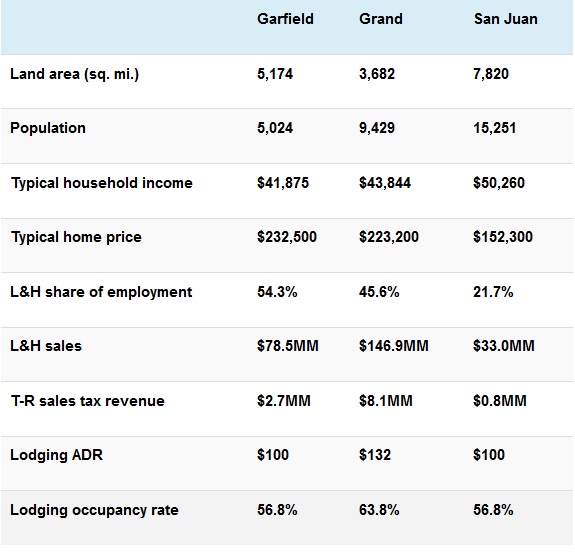This screenshot has height=553, width=575.
Task: Select Grand's Lodging ADR value $132
Action: click(375, 455)
